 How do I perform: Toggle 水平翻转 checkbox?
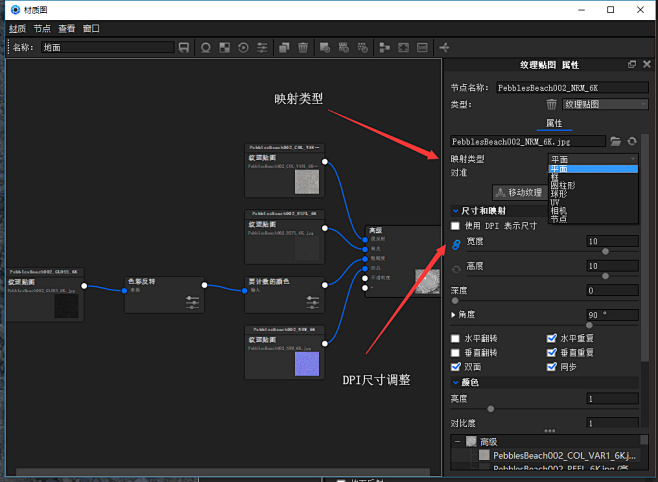pyautogui.click(x=455, y=338)
